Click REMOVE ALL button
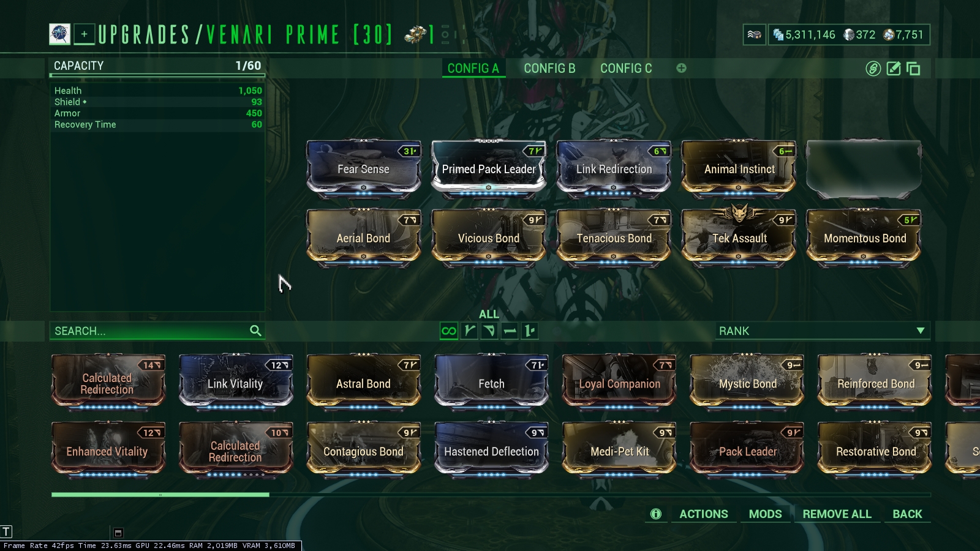This screenshot has width=980, height=551. (837, 514)
